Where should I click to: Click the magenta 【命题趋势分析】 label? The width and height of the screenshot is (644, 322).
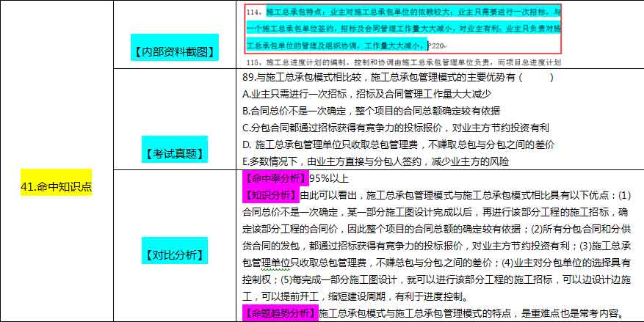click(x=280, y=313)
